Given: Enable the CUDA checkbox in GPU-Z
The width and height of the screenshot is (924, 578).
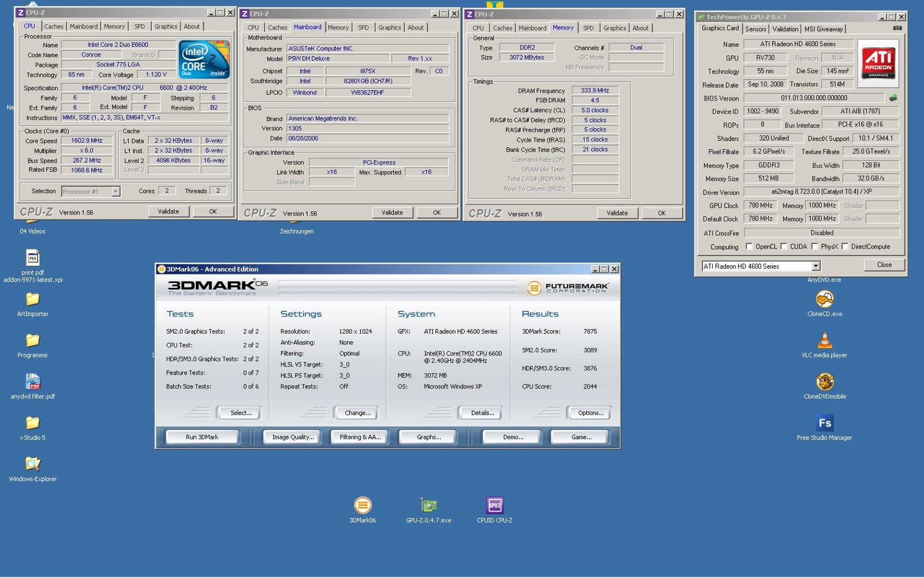Looking at the screenshot, I should [784, 246].
